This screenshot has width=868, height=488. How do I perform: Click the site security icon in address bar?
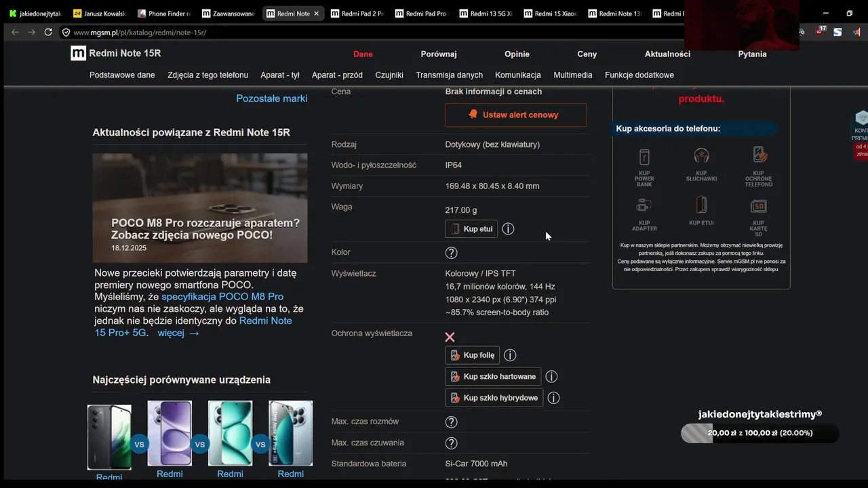[66, 32]
